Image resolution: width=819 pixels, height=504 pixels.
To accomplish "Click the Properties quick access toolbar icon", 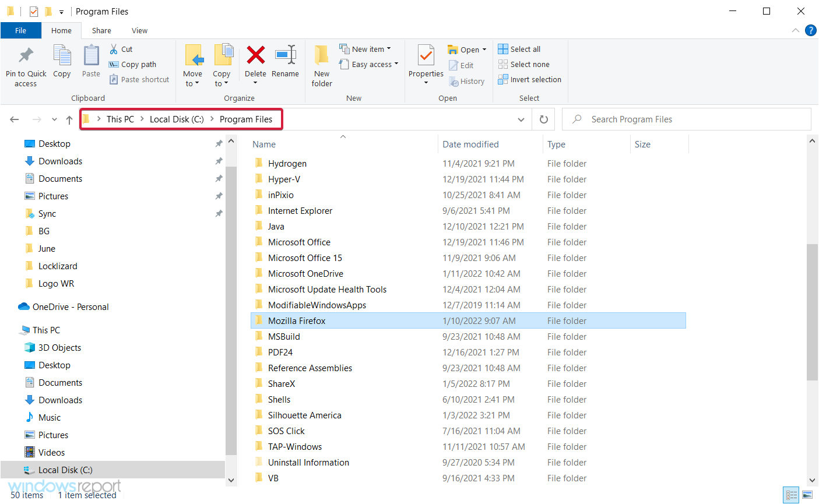I will point(34,12).
